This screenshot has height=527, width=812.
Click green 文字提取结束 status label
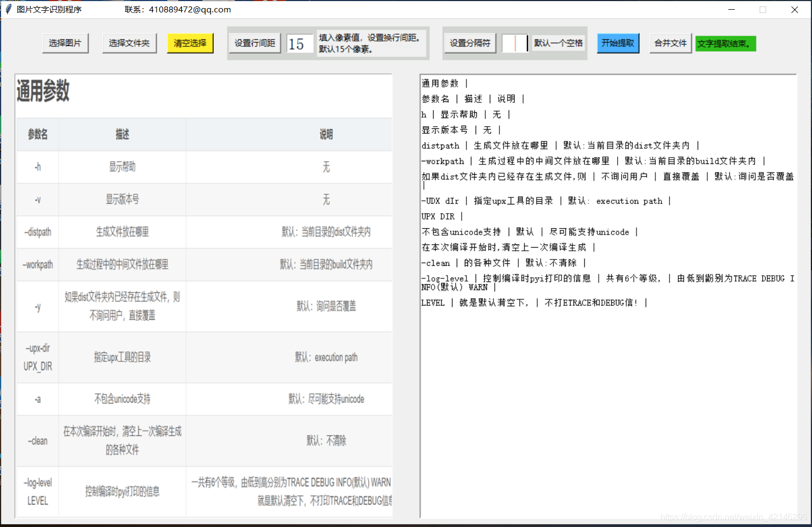[x=726, y=44]
